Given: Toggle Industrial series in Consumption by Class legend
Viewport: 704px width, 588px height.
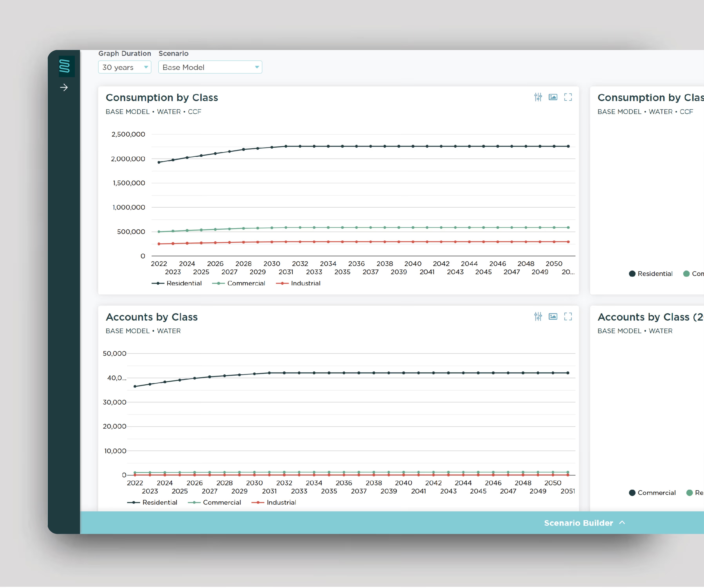Looking at the screenshot, I should click(x=298, y=283).
